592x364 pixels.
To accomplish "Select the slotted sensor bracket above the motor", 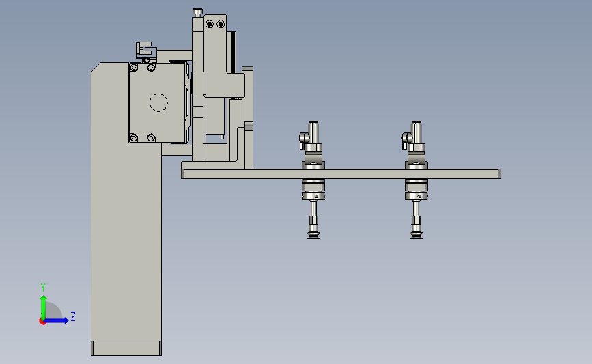I will click(146, 51).
